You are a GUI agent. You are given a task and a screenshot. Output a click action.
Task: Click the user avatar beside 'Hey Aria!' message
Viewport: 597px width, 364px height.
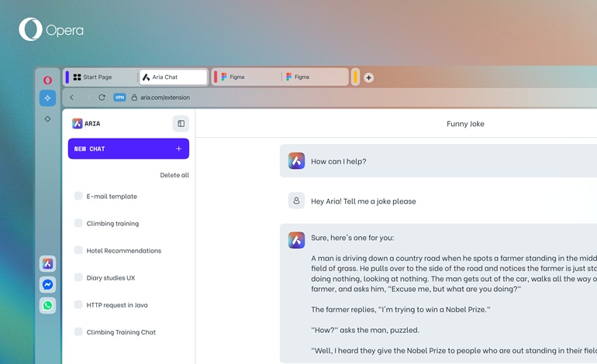(x=296, y=201)
